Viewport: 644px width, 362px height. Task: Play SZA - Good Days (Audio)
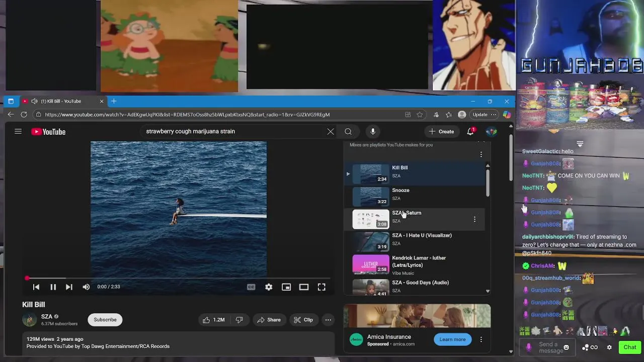coord(415,287)
